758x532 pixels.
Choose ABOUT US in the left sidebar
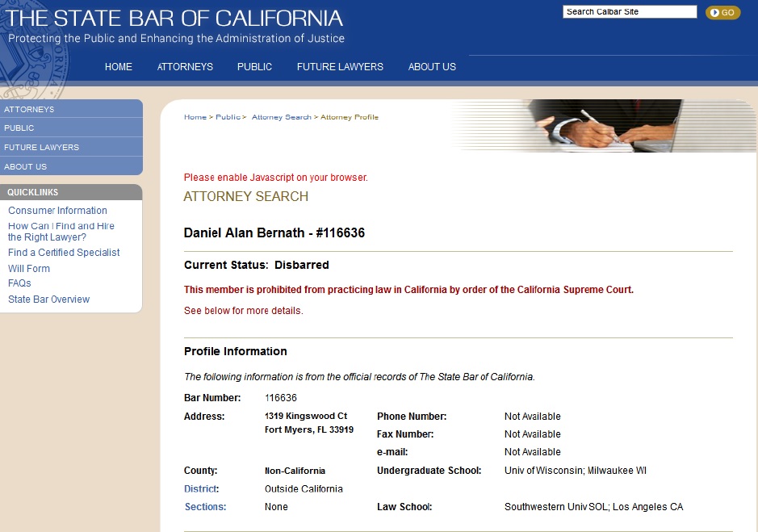[25, 166]
